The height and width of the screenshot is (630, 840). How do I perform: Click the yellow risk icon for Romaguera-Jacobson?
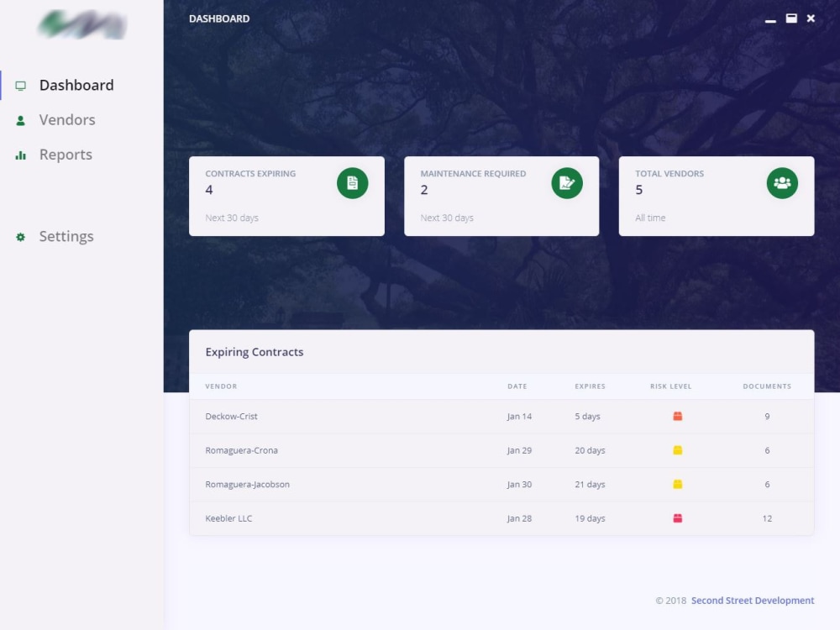tap(677, 484)
